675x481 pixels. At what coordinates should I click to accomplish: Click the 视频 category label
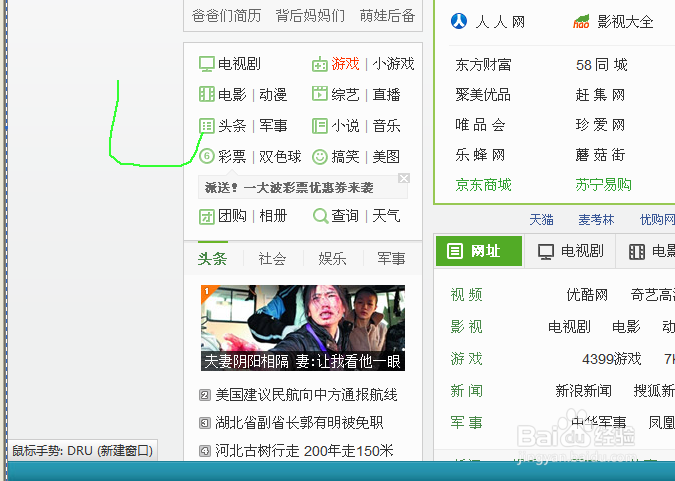pos(467,295)
